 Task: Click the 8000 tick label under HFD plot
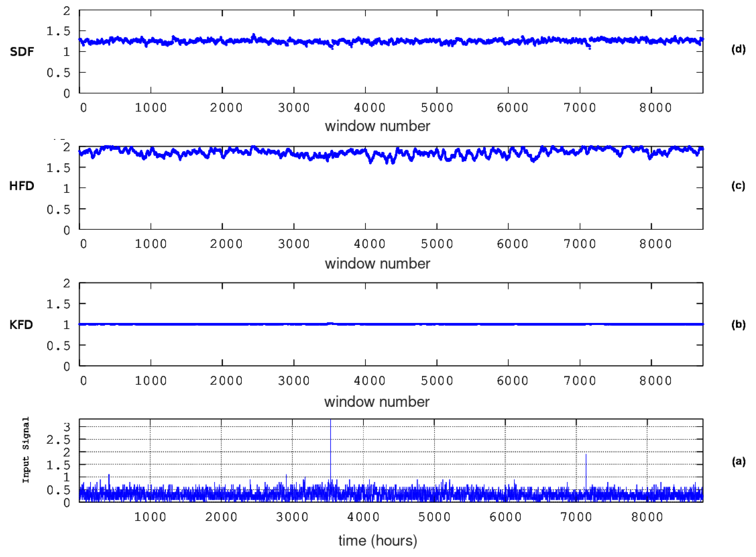tap(655, 244)
